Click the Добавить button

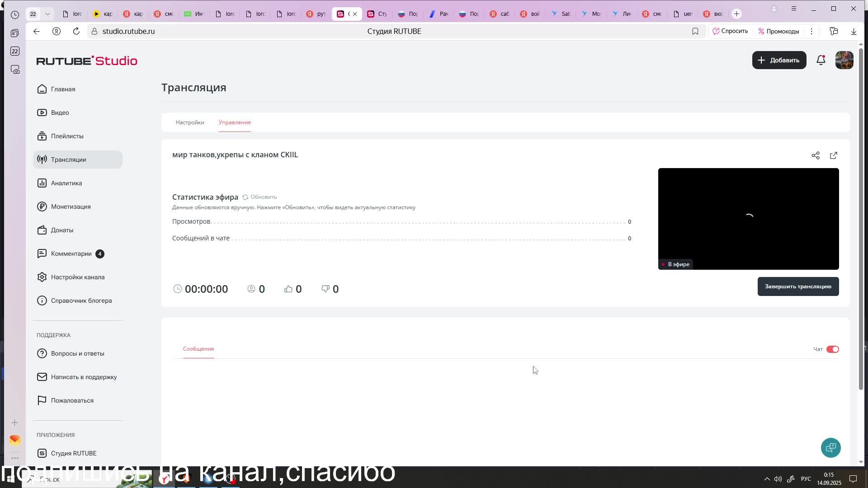click(x=779, y=60)
